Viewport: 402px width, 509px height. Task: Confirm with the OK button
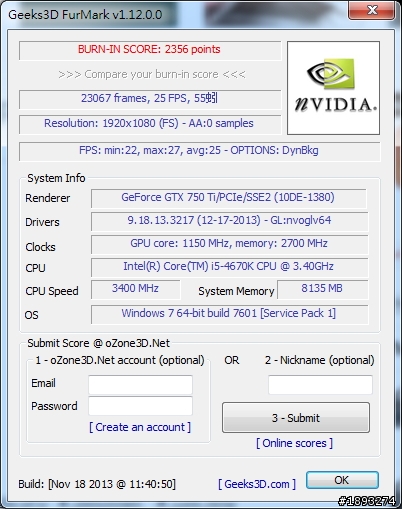coord(342,480)
